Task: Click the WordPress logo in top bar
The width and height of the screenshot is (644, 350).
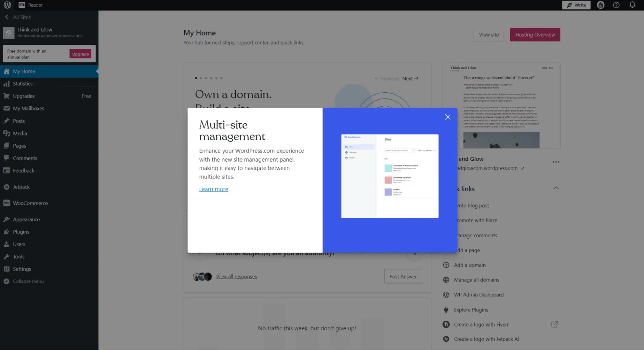Action: point(7,5)
